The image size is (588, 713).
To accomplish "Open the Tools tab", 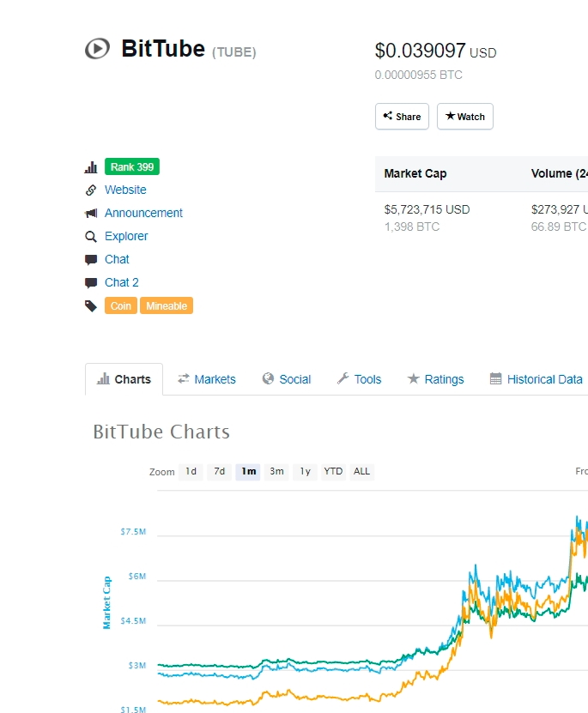I will click(x=359, y=379).
